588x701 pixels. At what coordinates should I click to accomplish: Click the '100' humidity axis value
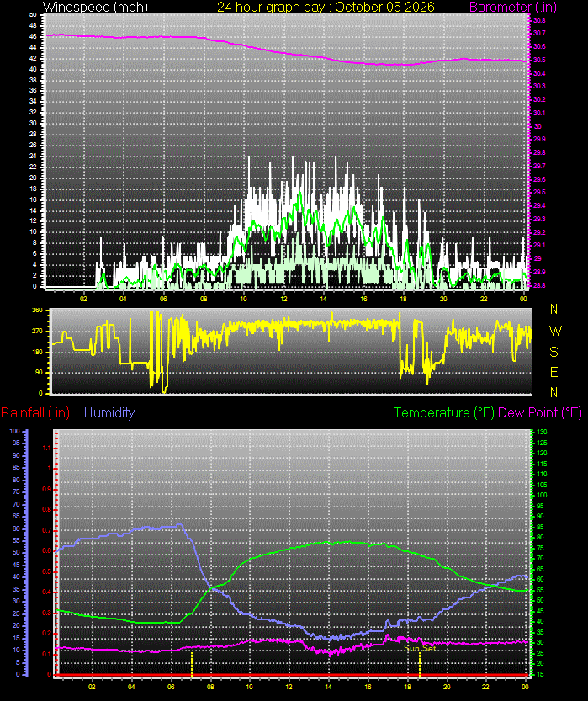pos(15,431)
